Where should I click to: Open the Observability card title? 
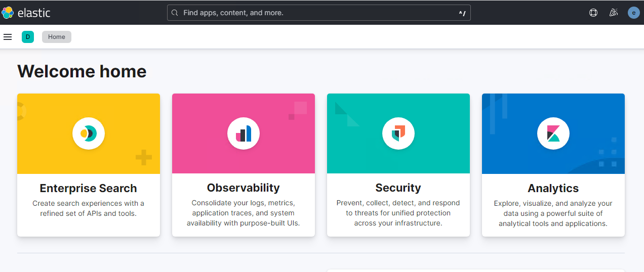coord(244,188)
